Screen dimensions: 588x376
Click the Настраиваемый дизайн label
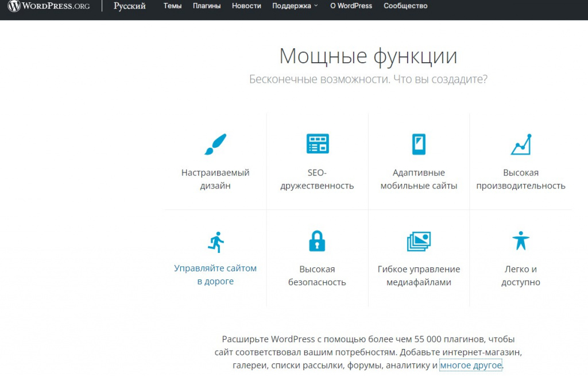click(x=215, y=179)
